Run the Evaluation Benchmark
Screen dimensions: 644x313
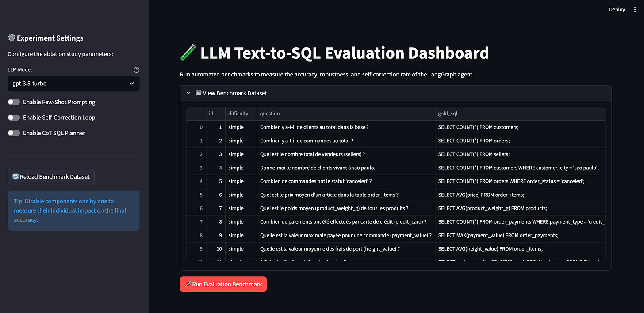point(223,284)
